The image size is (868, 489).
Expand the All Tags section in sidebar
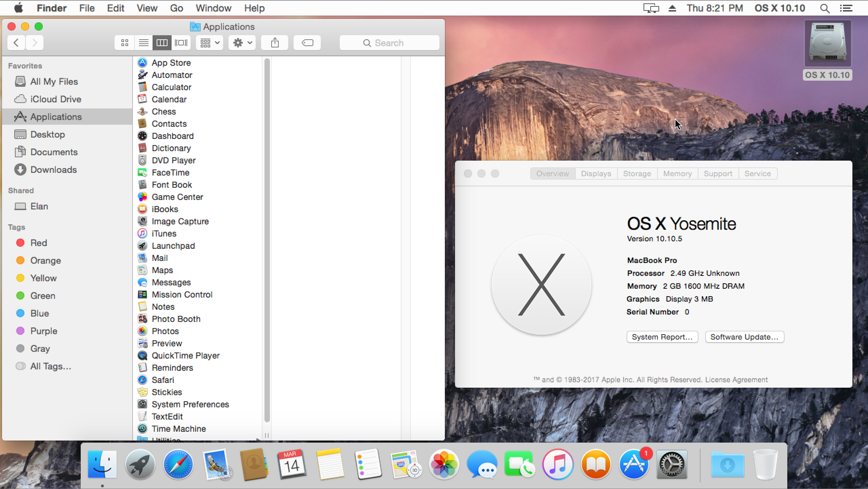click(x=50, y=366)
